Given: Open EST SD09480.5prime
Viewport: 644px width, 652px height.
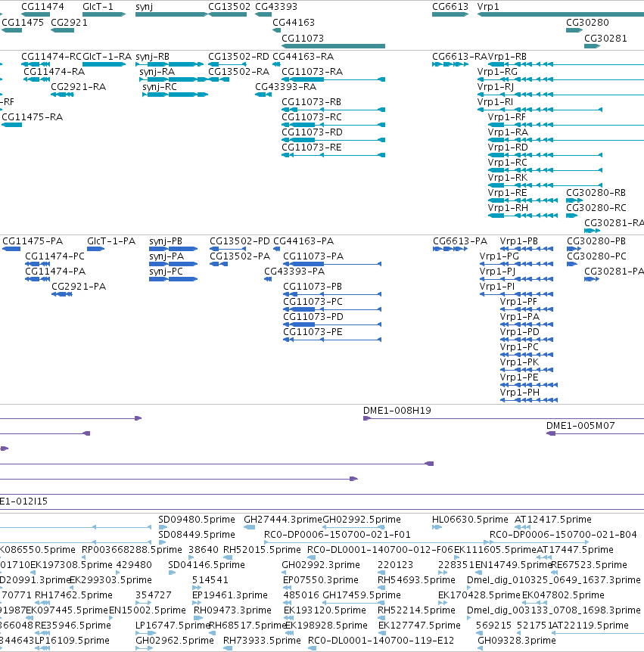Looking at the screenshot, I should click(x=196, y=520).
